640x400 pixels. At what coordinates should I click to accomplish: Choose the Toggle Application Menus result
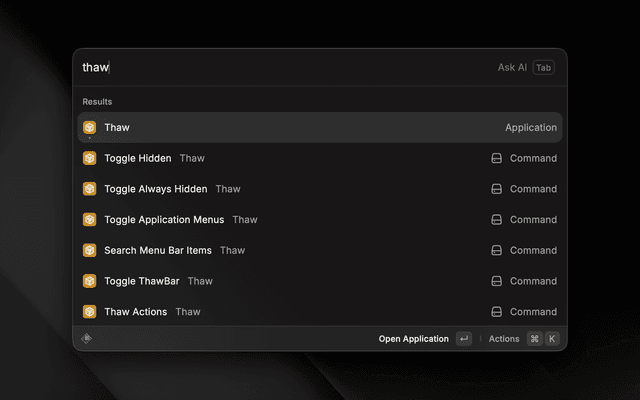[x=164, y=219]
